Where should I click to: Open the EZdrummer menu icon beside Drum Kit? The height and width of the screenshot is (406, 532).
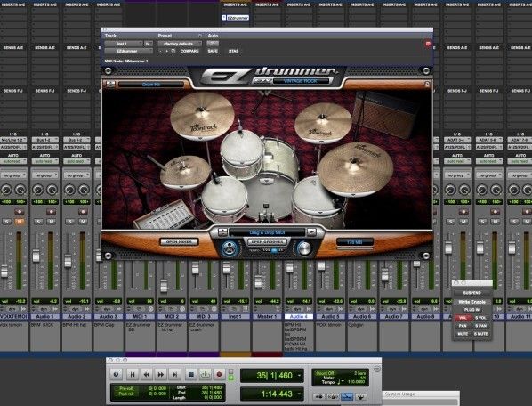[110, 84]
